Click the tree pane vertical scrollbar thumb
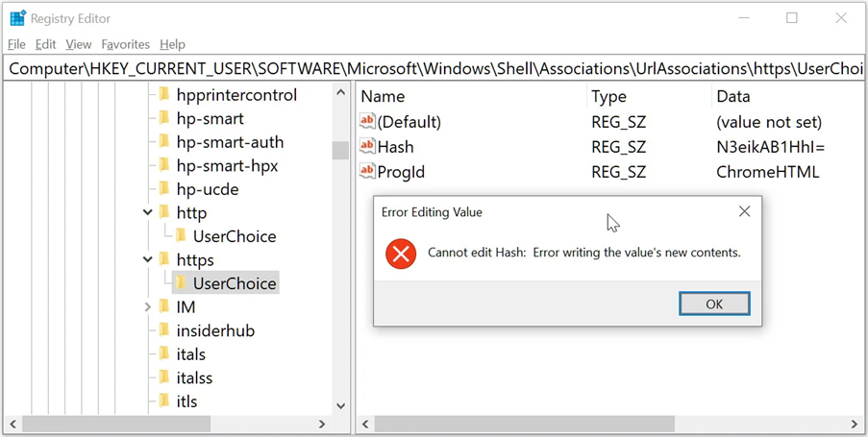The image size is (868, 437). (x=340, y=150)
